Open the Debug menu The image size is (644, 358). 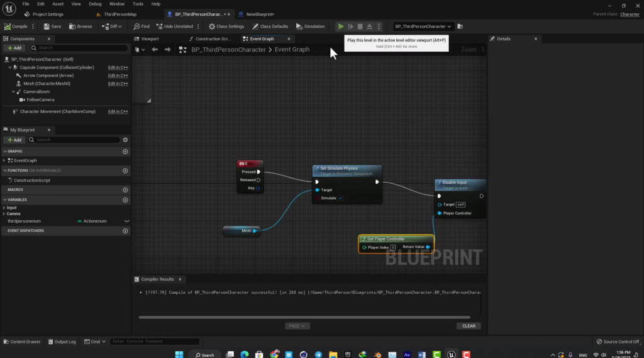click(x=95, y=4)
